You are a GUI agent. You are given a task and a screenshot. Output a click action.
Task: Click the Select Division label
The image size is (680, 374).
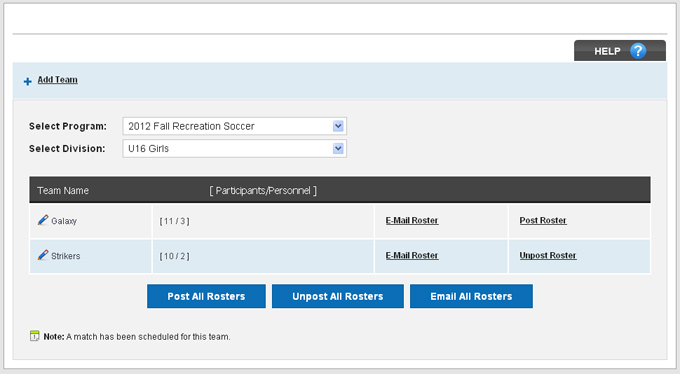click(x=67, y=148)
